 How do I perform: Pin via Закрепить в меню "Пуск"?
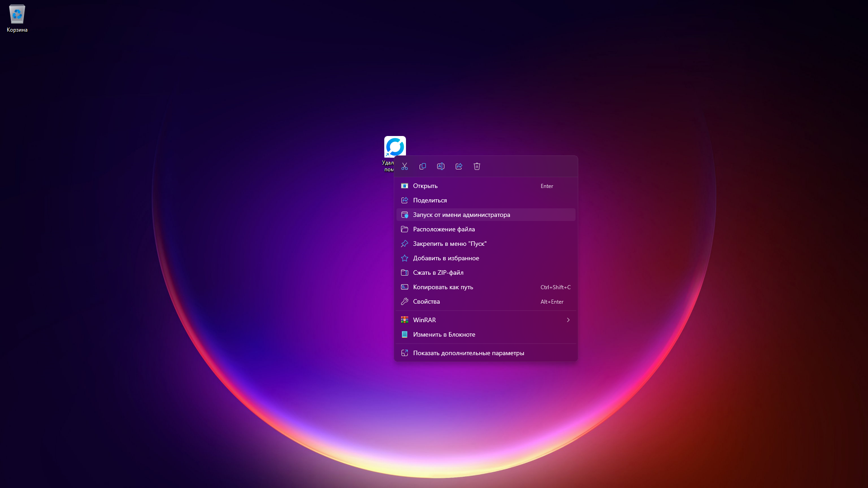450,244
